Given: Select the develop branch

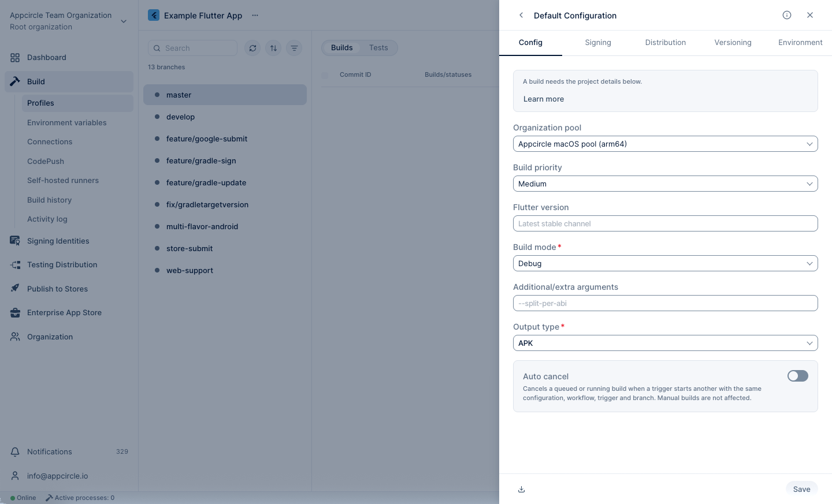Looking at the screenshot, I should [x=225, y=117].
